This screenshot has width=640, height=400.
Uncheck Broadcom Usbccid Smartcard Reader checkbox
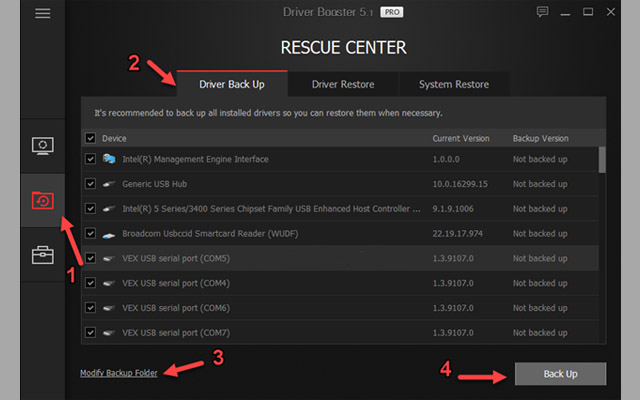pyautogui.click(x=90, y=233)
